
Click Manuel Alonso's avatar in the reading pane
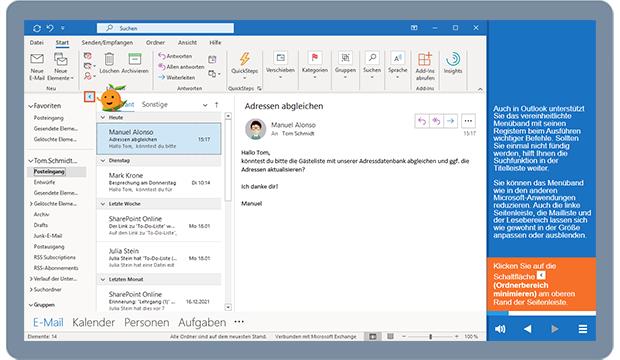coord(255,129)
